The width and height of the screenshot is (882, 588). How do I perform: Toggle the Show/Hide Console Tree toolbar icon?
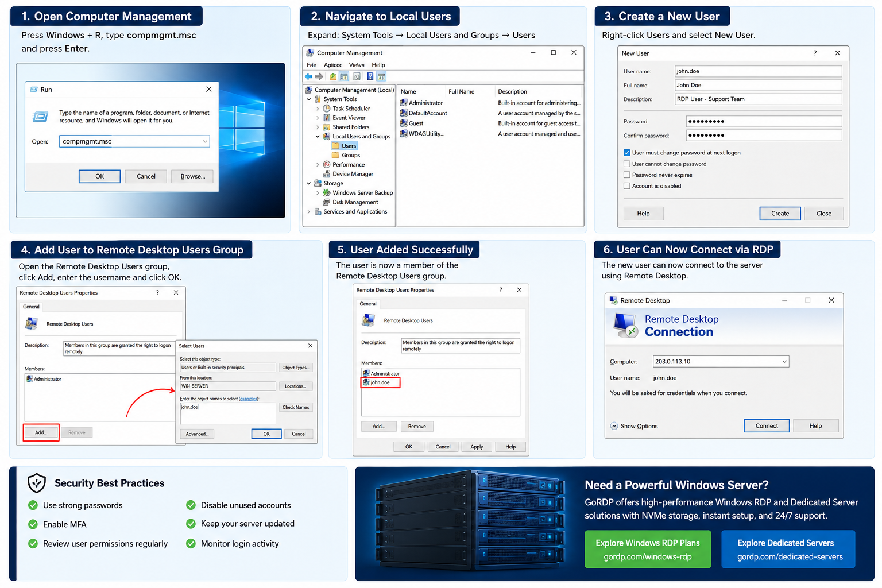pos(344,76)
